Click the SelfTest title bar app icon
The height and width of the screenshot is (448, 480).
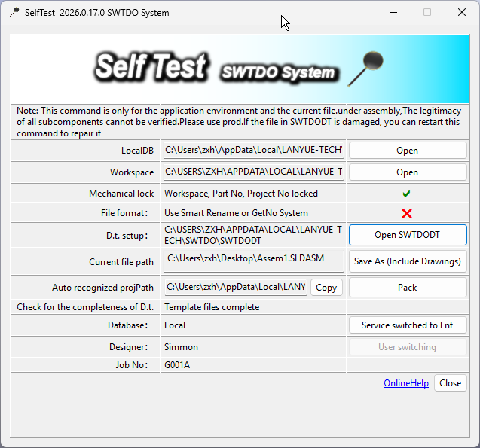pos(14,13)
